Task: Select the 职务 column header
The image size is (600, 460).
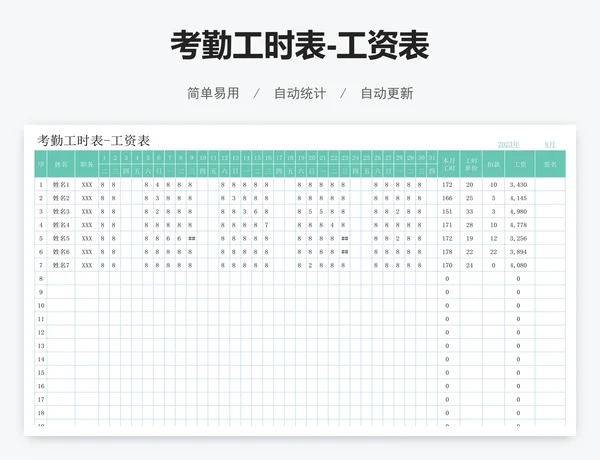Action: [87, 164]
